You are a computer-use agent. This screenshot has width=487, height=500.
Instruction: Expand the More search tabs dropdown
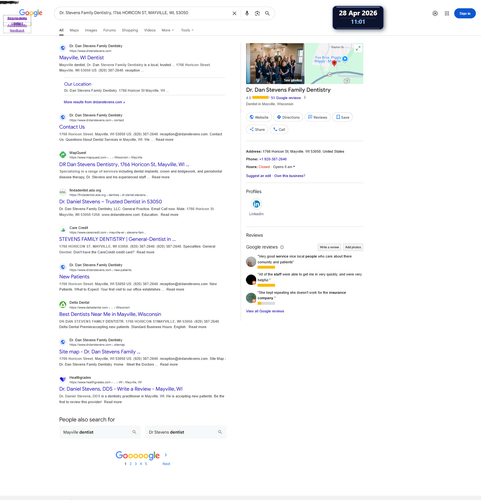click(x=168, y=30)
